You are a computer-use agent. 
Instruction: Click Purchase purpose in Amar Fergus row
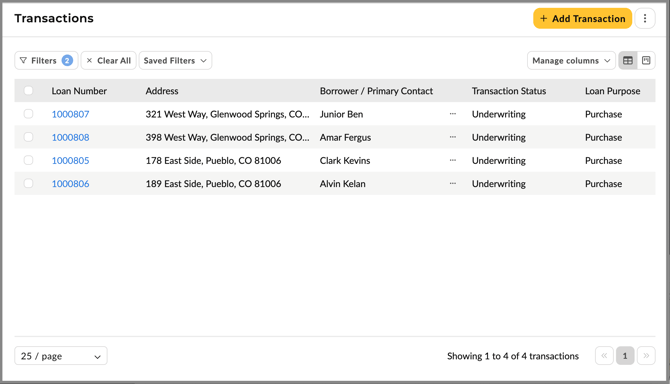603,137
